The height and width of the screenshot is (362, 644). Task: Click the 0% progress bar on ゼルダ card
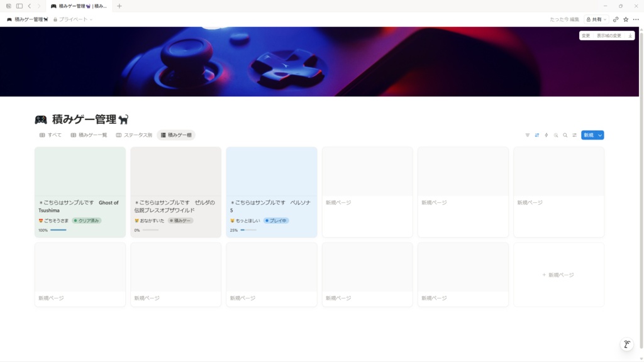click(x=150, y=230)
